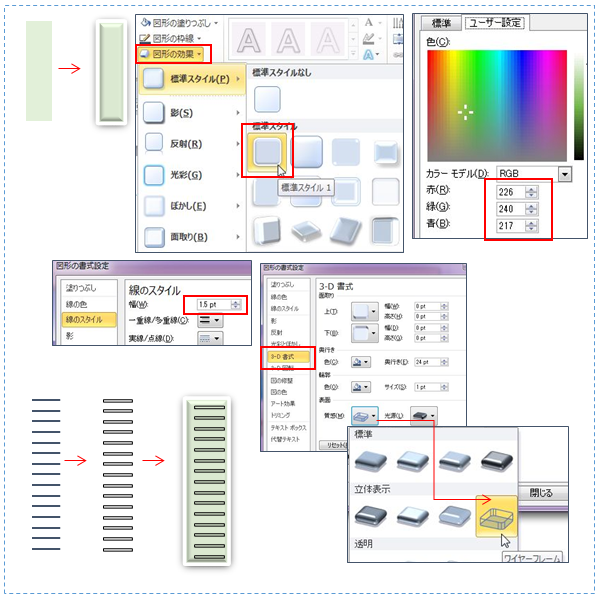Click the 赤(R) value field 226
This screenshot has width=600, height=600.
511,192
